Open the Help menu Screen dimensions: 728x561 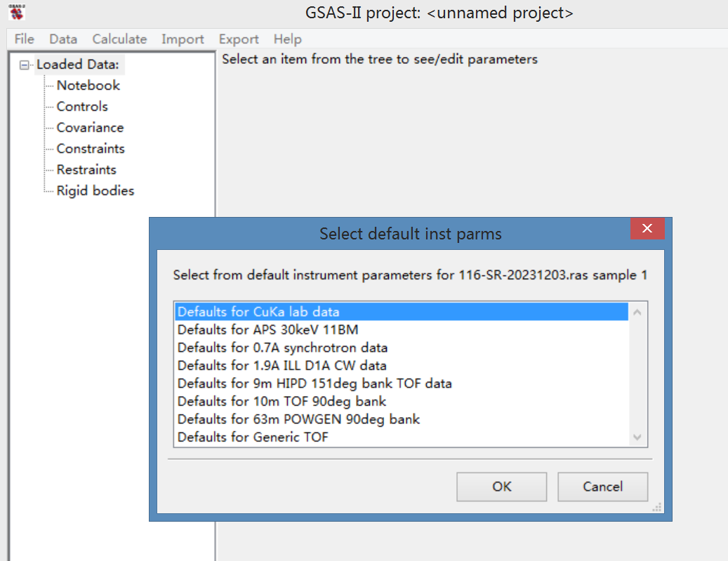[x=287, y=39]
